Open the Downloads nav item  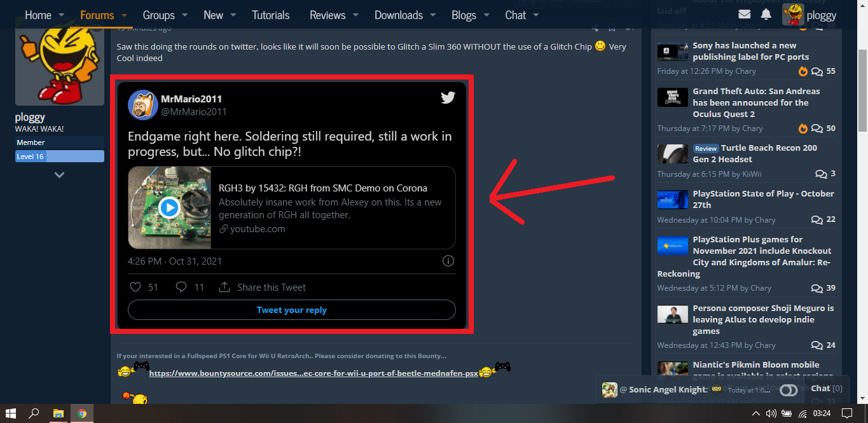click(399, 15)
